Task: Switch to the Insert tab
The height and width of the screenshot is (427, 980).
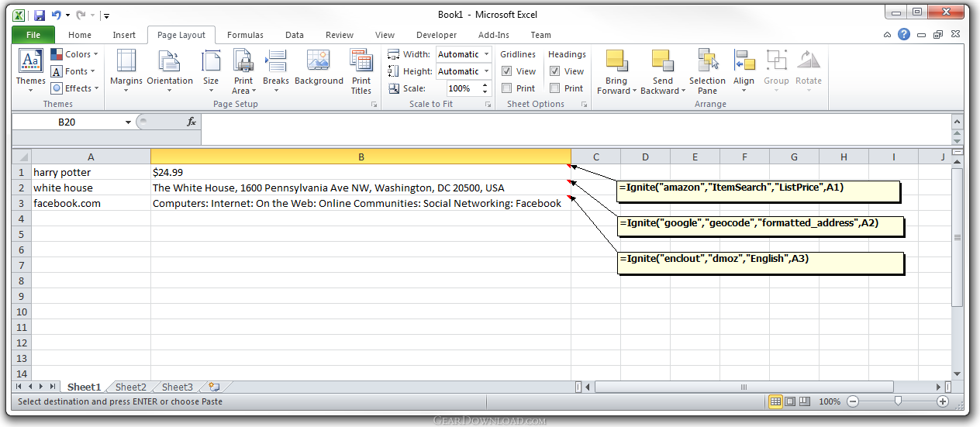Action: [124, 35]
